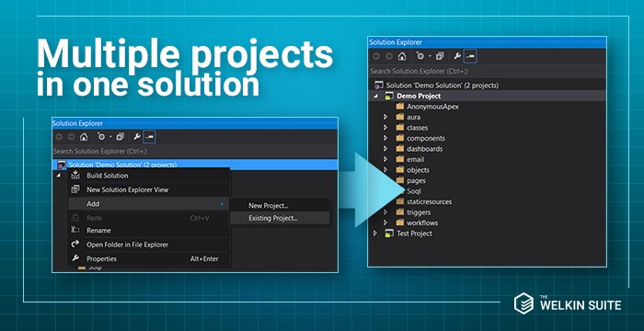Open filter dropdown arrow above Demo Project tree
The image size is (644, 331).
430,56
